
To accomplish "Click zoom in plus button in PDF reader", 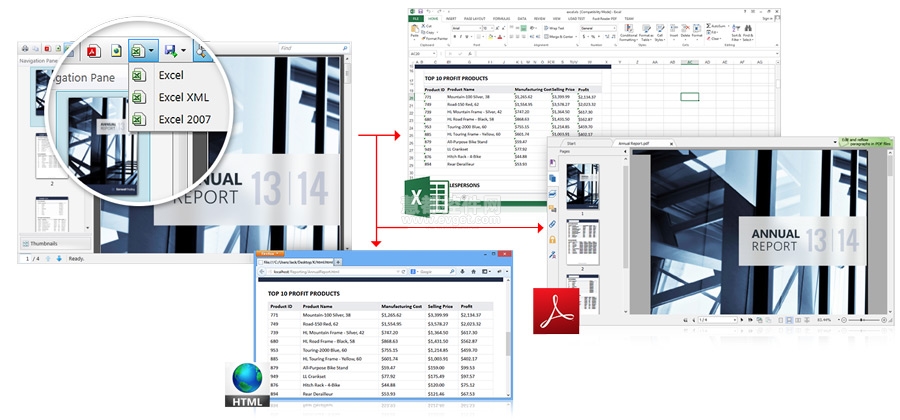I will (x=884, y=320).
